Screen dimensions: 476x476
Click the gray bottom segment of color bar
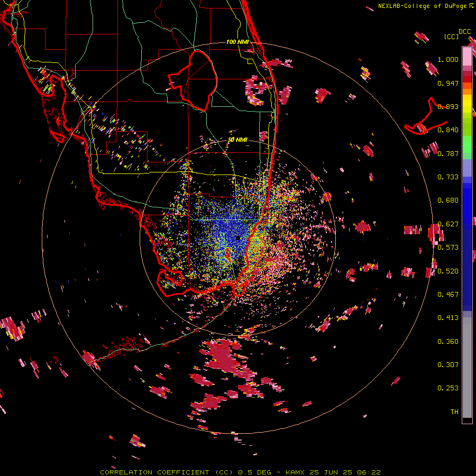pyautogui.click(x=467, y=368)
